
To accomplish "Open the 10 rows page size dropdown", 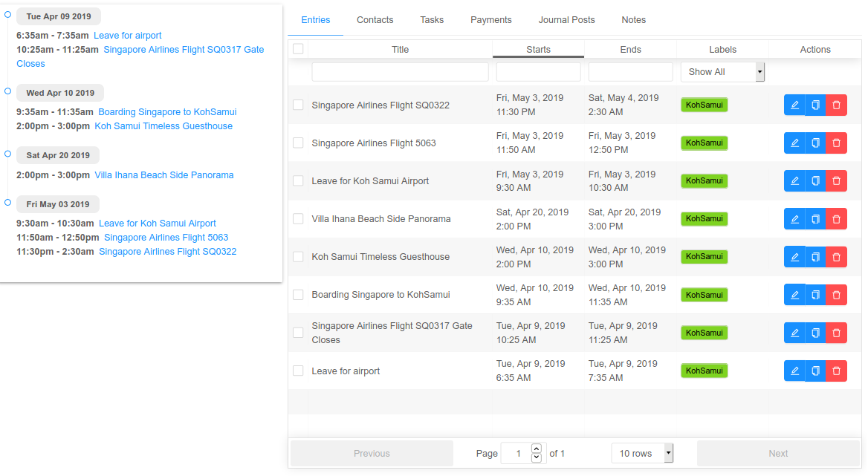I will click(x=642, y=453).
